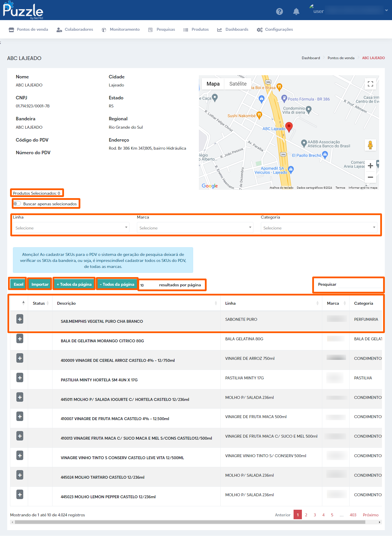Click the - Todos da página button
This screenshot has height=537, width=392.
(117, 284)
